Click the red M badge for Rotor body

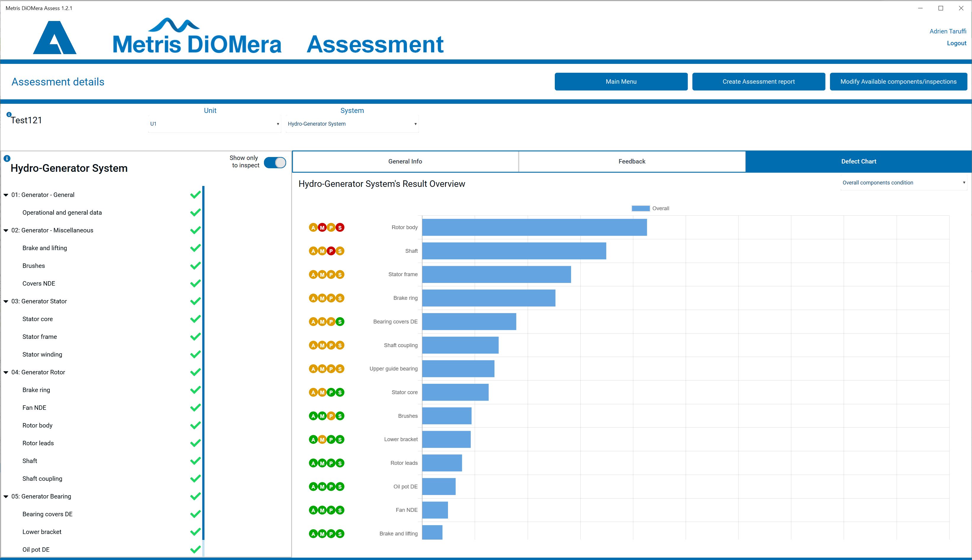tap(322, 228)
